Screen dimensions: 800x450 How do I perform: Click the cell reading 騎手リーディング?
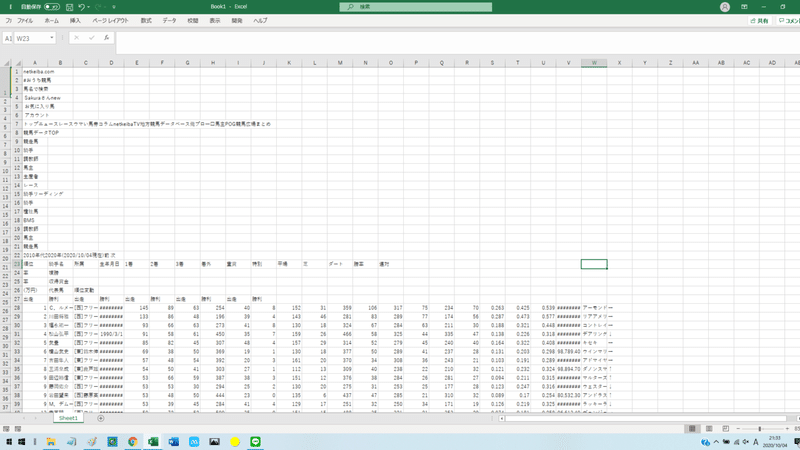(x=35, y=194)
